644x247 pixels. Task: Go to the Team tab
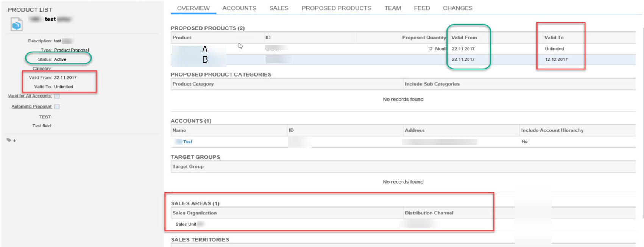click(x=393, y=8)
